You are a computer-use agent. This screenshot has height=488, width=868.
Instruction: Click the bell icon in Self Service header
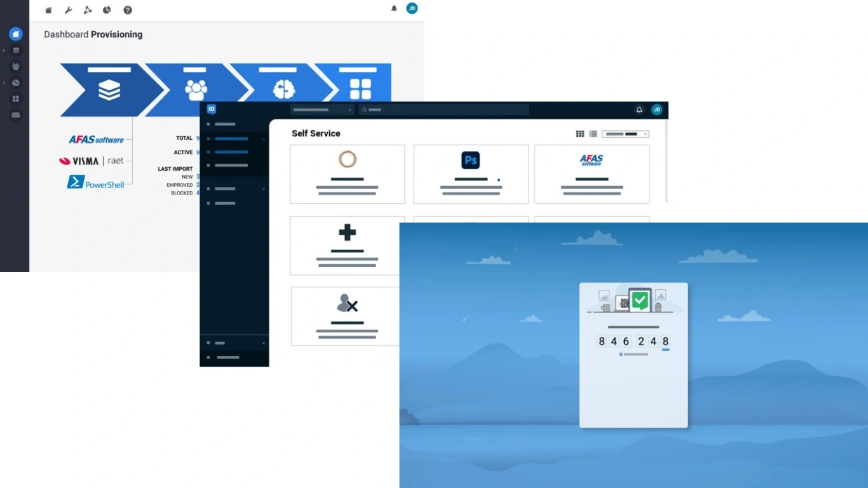tap(639, 110)
